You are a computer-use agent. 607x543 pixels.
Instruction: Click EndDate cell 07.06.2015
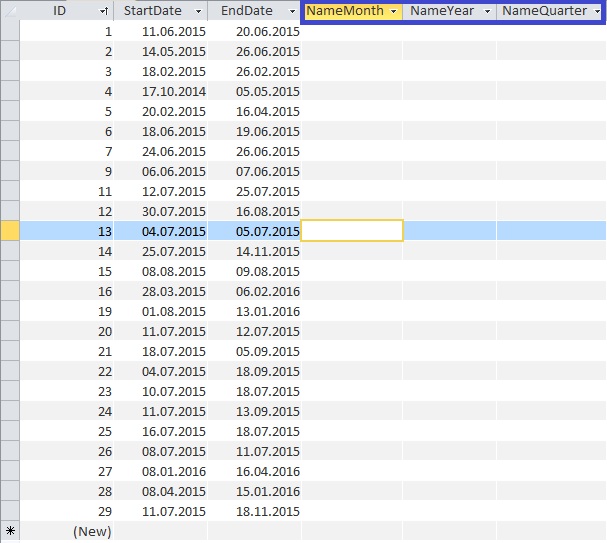pos(254,171)
